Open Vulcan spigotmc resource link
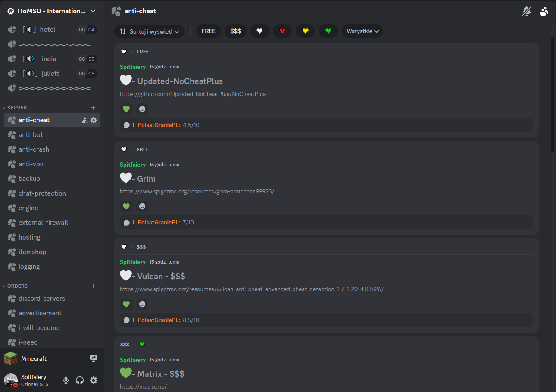Image resolution: width=556 pixels, height=392 pixels. (252, 289)
